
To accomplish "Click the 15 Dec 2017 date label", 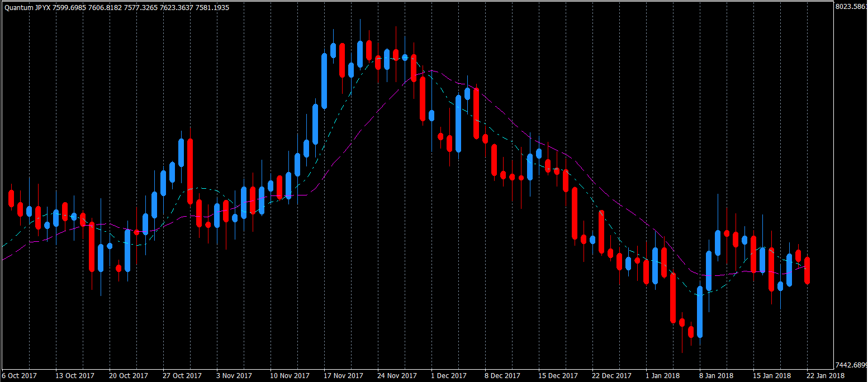I will 558,376.
